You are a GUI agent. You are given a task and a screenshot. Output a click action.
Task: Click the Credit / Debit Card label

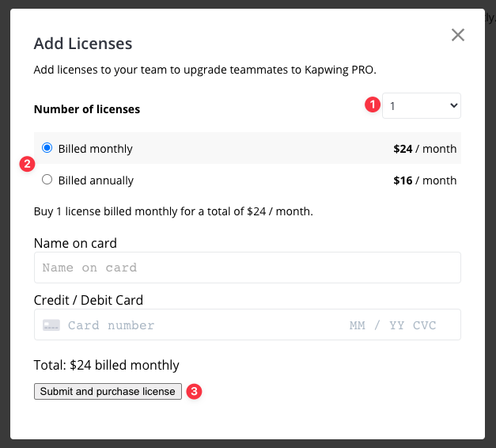88,300
